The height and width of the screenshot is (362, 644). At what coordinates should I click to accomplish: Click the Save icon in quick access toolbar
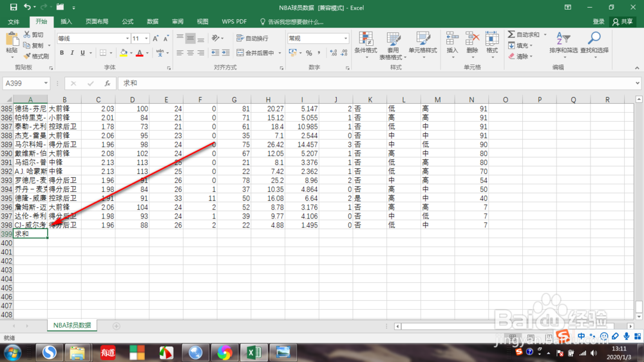(x=13, y=7)
